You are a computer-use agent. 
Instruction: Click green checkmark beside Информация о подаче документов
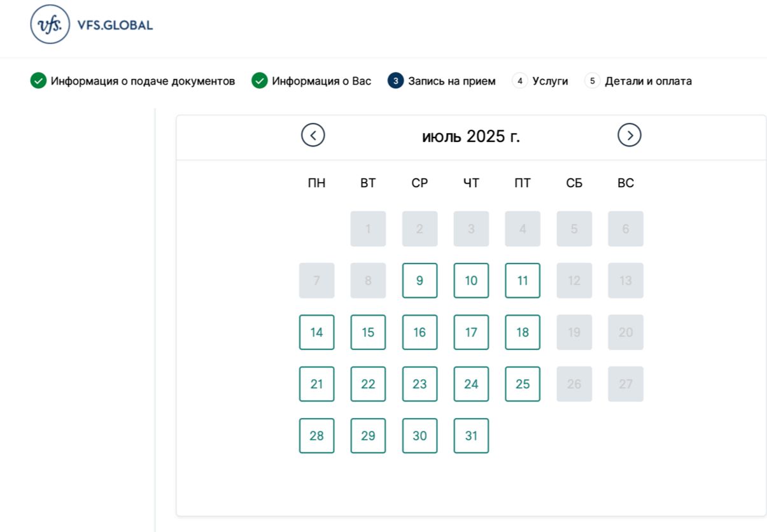tap(38, 81)
